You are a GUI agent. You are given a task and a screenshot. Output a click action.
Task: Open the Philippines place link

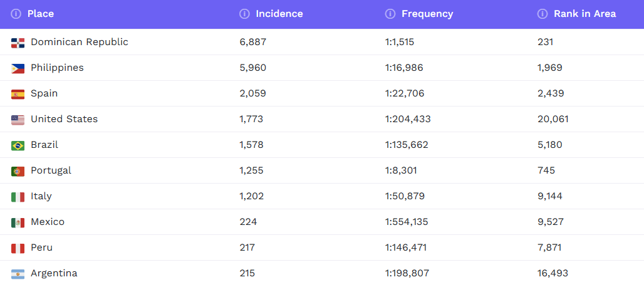click(x=57, y=68)
